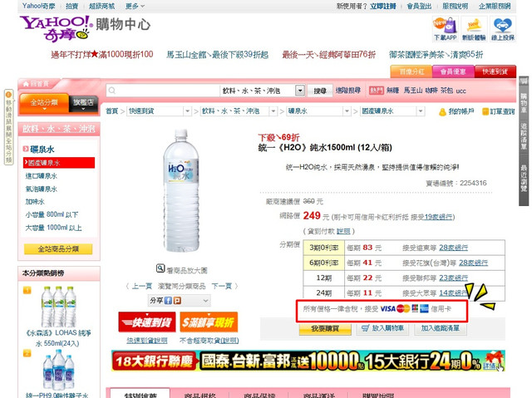532x398 pixels.
Task: Click the 加入追蹤清單 button
Action: (x=440, y=328)
